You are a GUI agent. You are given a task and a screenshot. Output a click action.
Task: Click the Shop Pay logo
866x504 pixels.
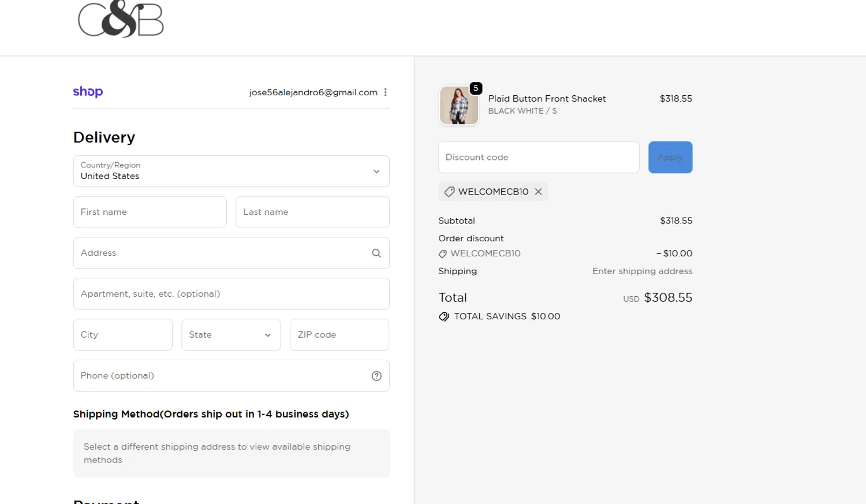[88, 92]
